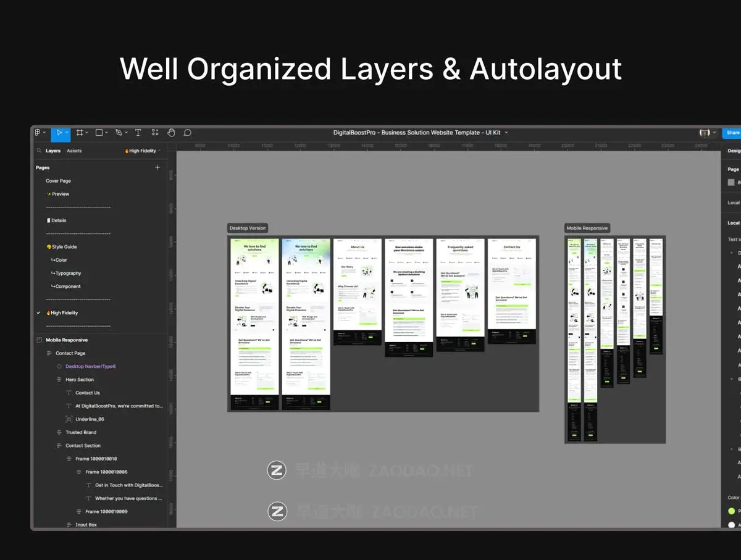Select the Move tool
This screenshot has width=741, height=560.
(59, 132)
